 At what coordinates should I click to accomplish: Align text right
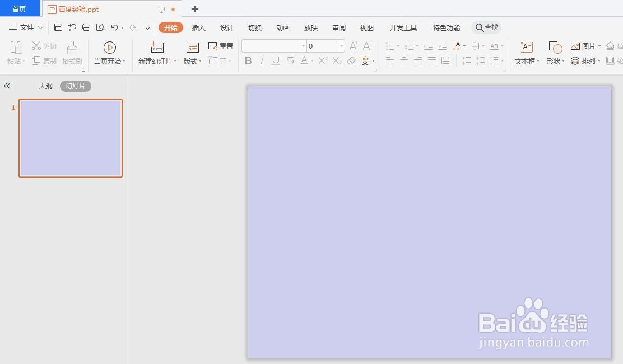[x=418, y=60]
